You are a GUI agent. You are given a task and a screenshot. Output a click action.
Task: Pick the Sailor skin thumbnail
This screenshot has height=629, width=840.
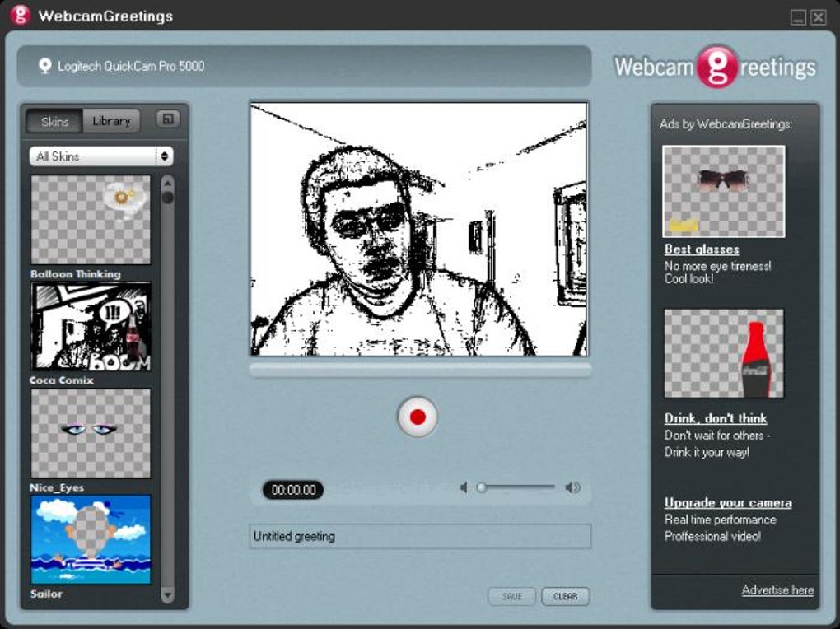91,539
